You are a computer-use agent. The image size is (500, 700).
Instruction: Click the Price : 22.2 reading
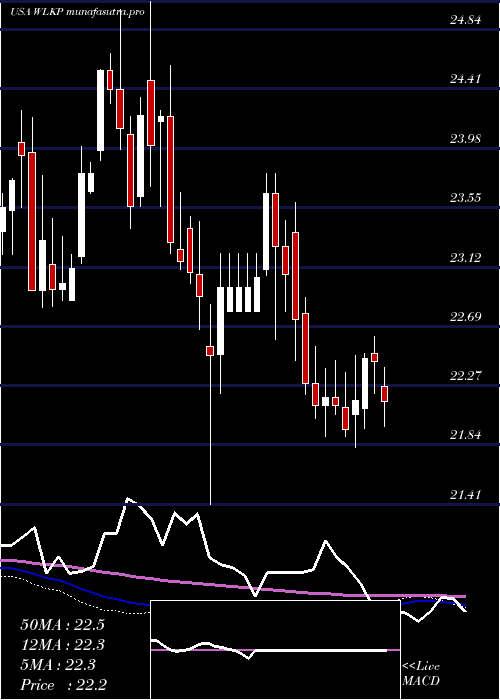click(62, 685)
